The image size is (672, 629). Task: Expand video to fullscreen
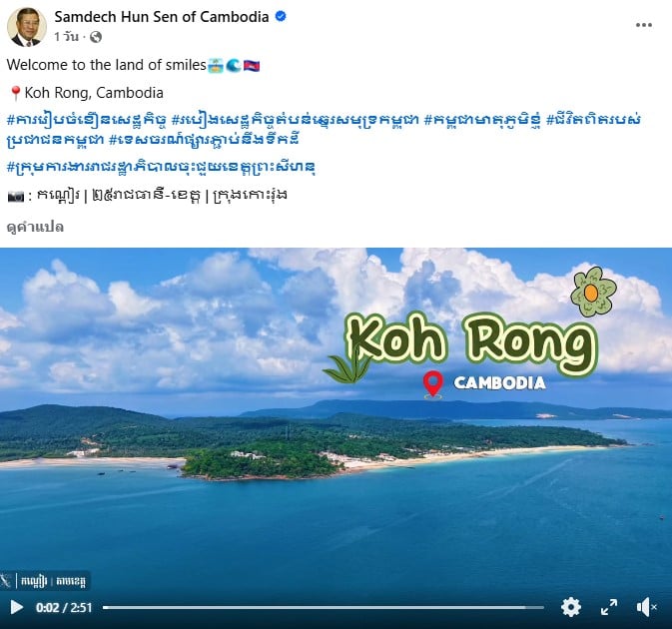(608, 607)
